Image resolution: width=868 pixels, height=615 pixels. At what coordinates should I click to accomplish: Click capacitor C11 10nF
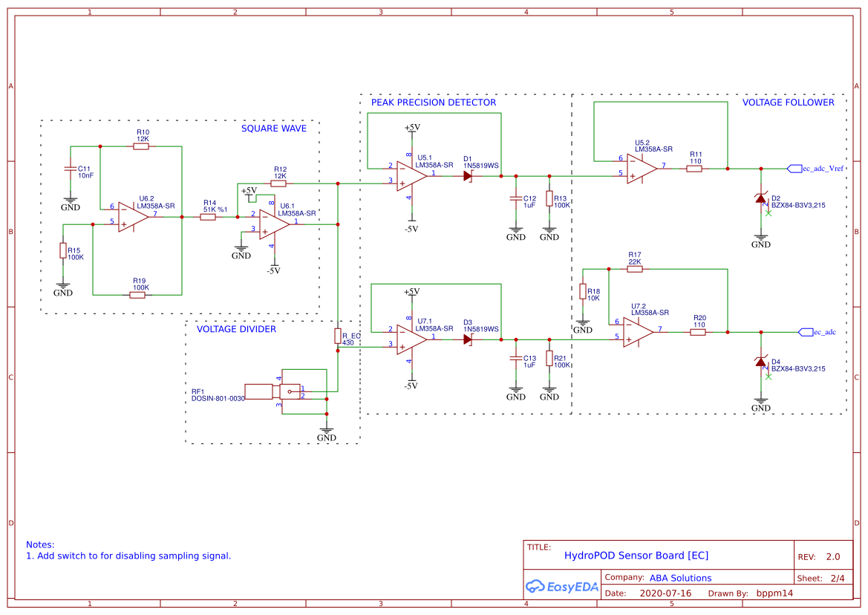(69, 170)
